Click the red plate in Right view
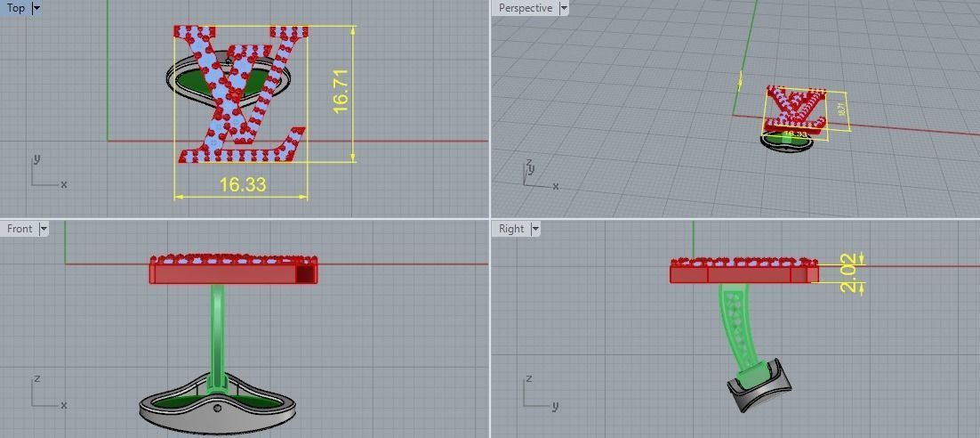Viewport: 980px width, 438px height. (x=743, y=274)
